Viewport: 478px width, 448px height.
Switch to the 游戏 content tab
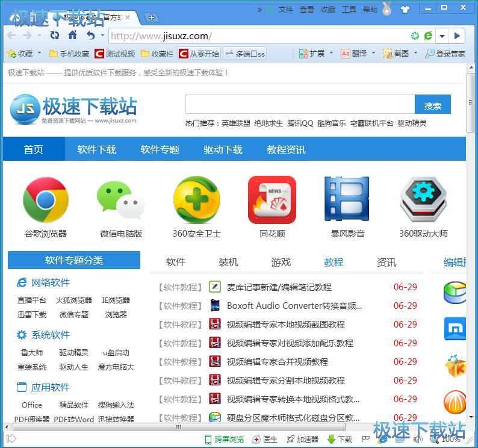(x=281, y=262)
